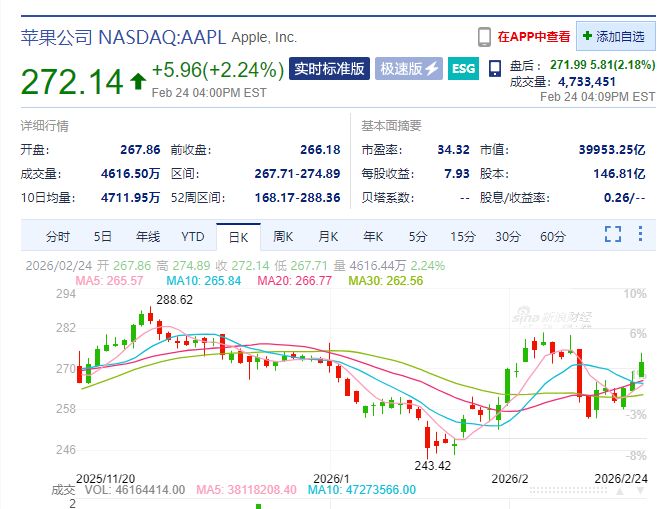Switch to 月K monthly candlestick tab
Screen dimensions: 668x509
click(328, 237)
